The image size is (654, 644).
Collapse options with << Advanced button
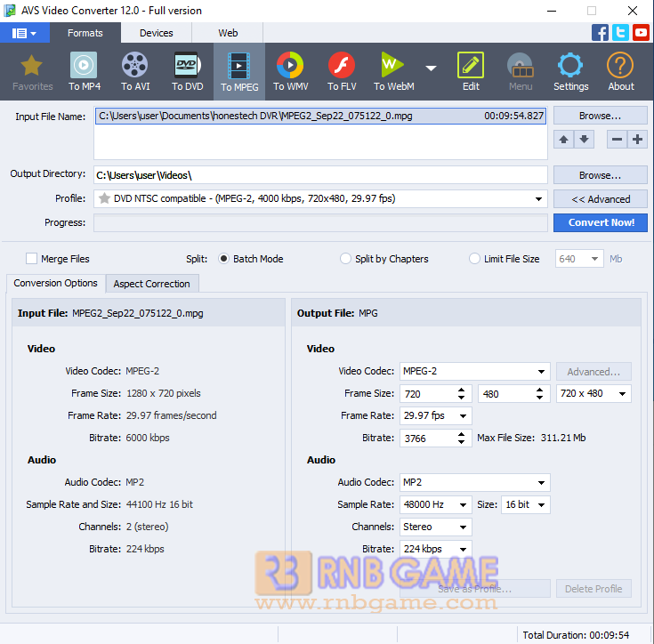[601, 199]
